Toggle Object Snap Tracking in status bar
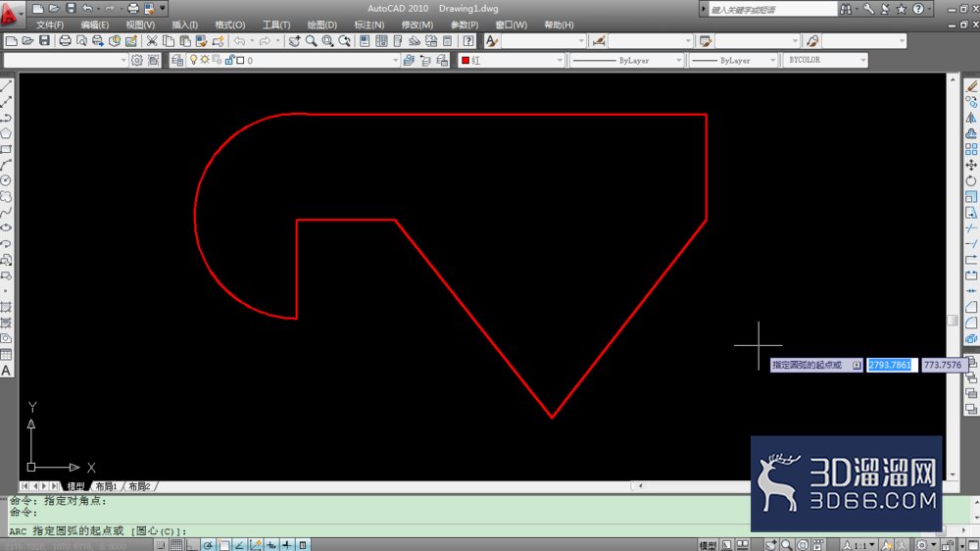The image size is (980, 551). tap(239, 545)
